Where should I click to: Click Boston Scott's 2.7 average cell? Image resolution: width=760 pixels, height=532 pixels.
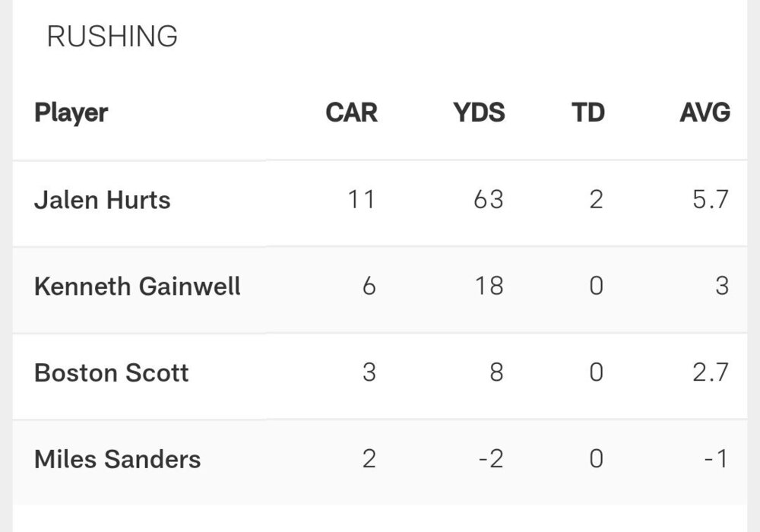point(711,372)
